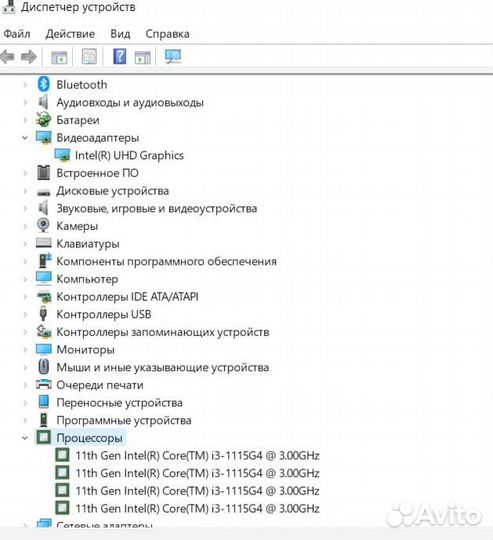Viewport: 493px width, 540px height.
Task: Open the Действие menu
Action: pos(70,34)
